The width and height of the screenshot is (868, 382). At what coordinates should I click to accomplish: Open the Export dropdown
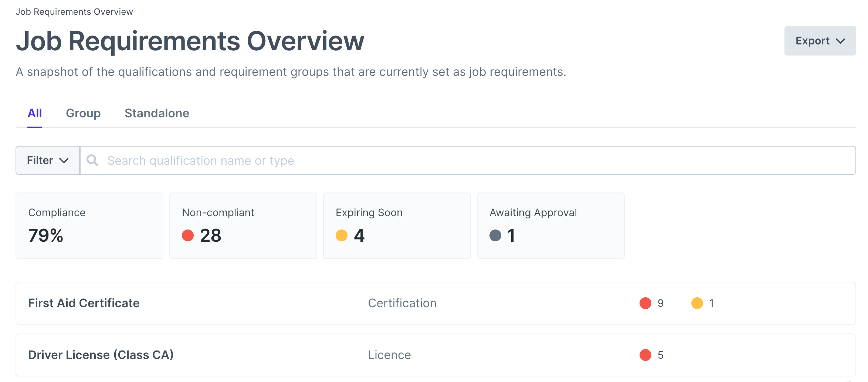click(820, 41)
